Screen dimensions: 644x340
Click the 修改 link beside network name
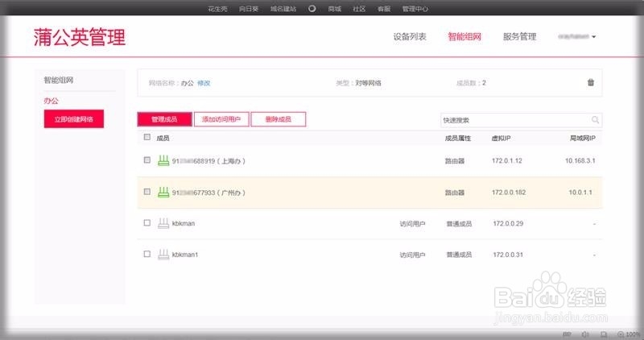(x=204, y=83)
